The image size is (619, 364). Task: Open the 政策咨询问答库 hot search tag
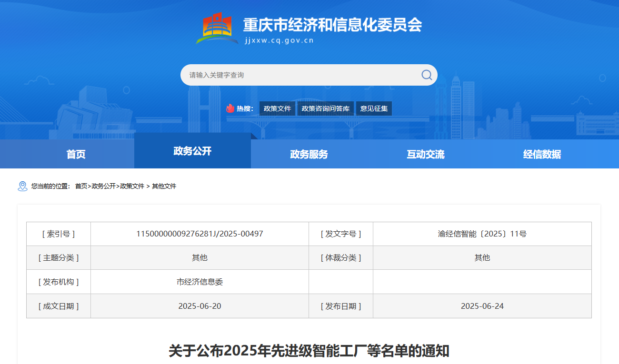[x=326, y=108]
